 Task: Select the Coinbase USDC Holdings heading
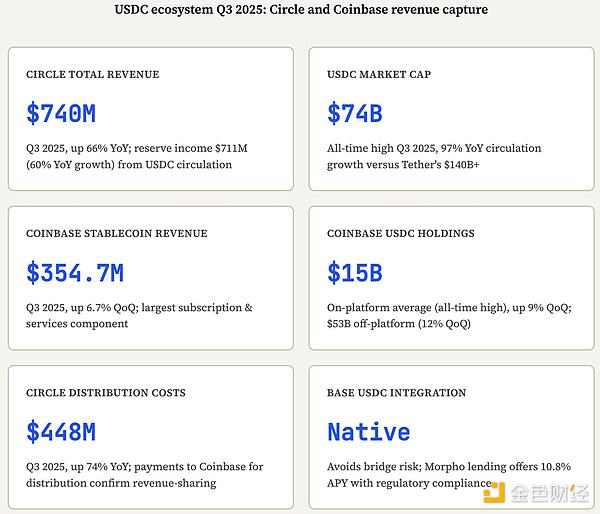click(401, 234)
